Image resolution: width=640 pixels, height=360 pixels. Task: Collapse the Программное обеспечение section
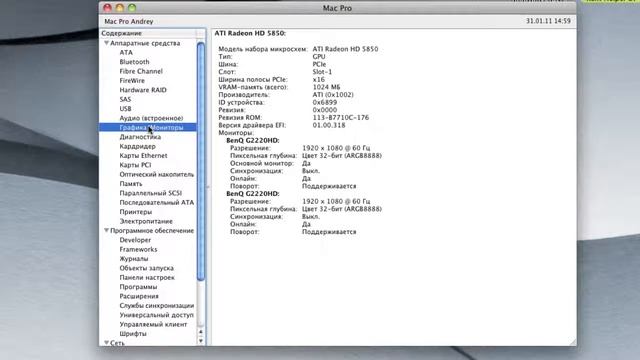point(107,230)
